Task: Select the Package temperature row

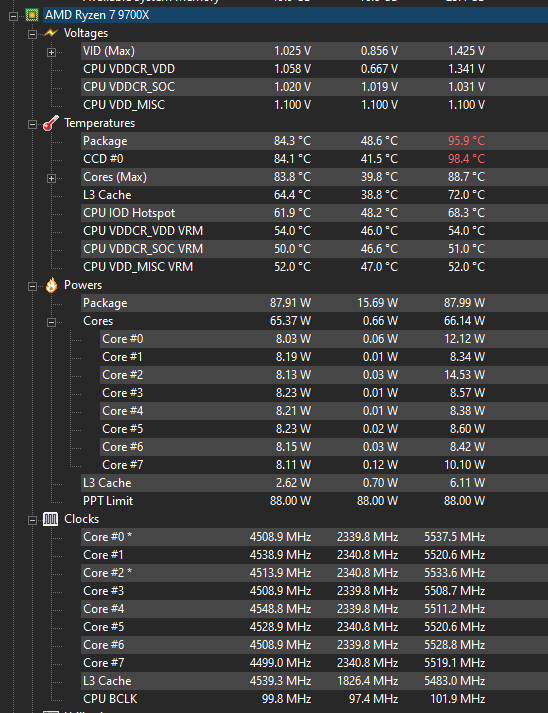Action: click(314, 141)
